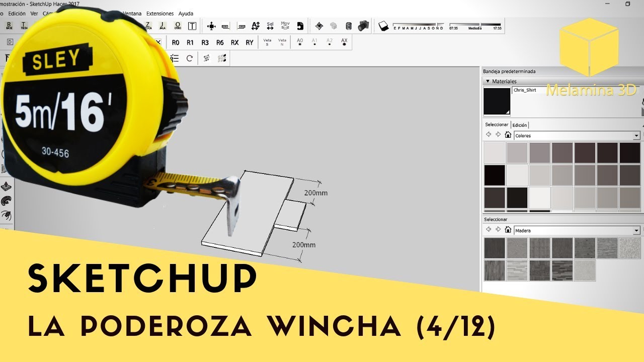Toggle the shadows display icon
The width and height of the screenshot is (644, 362).
(384, 26)
